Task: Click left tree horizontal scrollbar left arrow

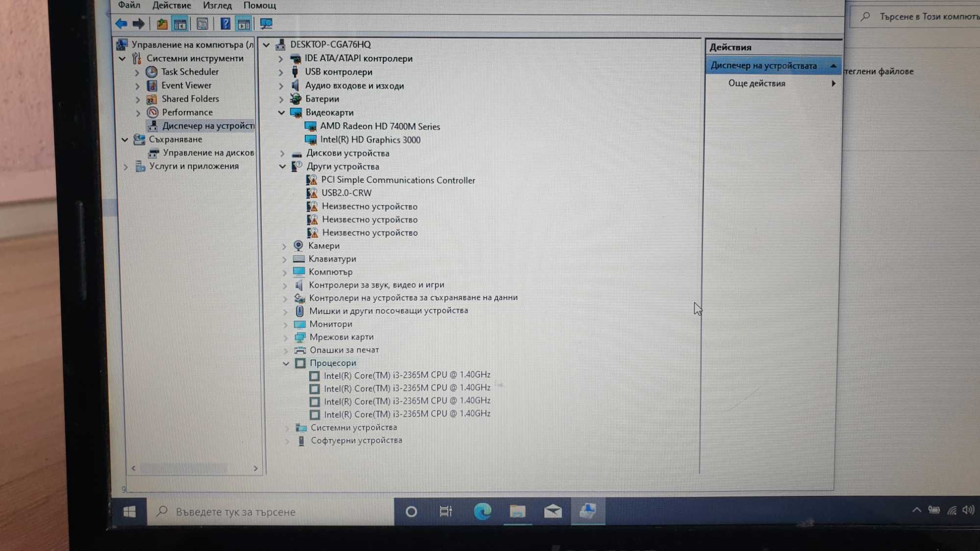Action: 133,469
